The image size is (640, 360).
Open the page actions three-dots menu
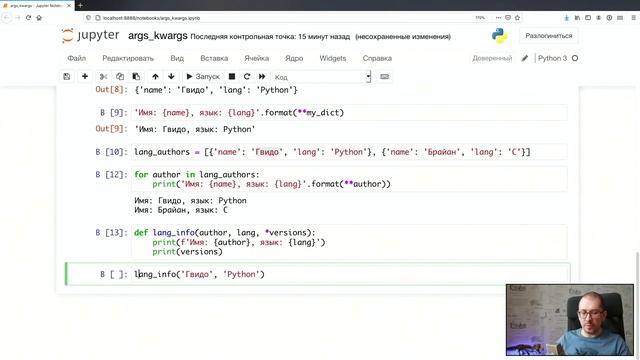click(498, 18)
